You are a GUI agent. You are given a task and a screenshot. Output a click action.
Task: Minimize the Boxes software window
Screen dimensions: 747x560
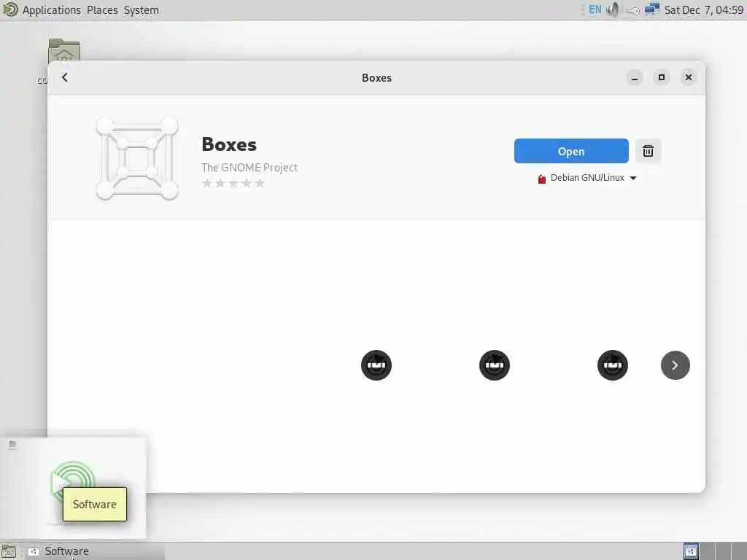(x=635, y=77)
